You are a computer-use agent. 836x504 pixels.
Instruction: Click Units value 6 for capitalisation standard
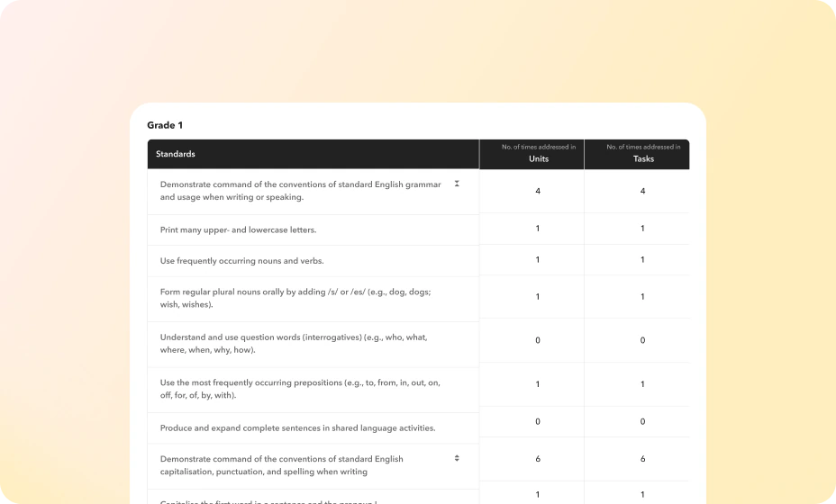[x=538, y=459]
